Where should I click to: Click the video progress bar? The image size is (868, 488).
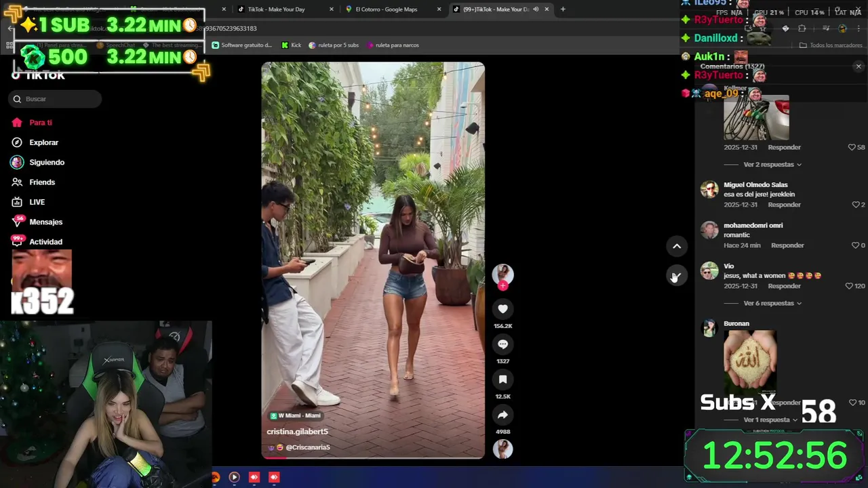coord(373,457)
